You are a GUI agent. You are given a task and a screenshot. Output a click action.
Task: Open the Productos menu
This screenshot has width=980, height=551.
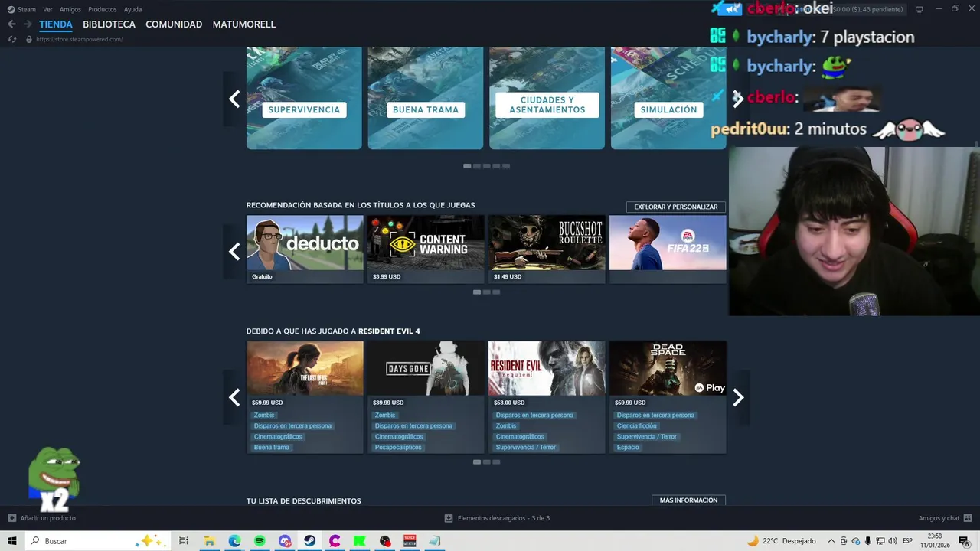(x=103, y=9)
